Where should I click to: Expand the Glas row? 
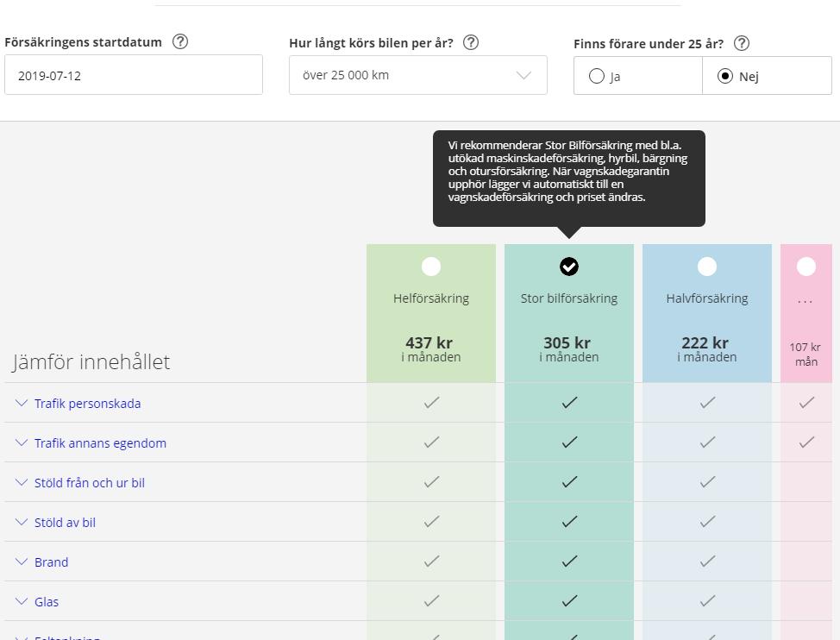[47, 601]
